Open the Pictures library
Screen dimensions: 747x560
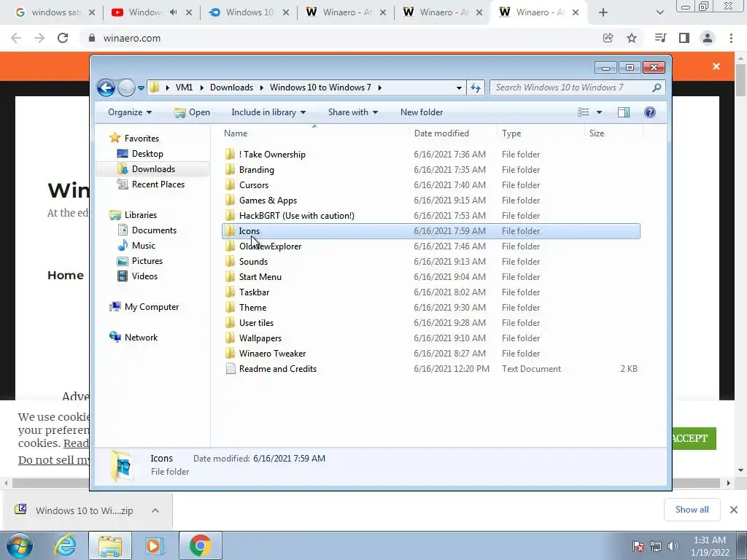tap(147, 261)
